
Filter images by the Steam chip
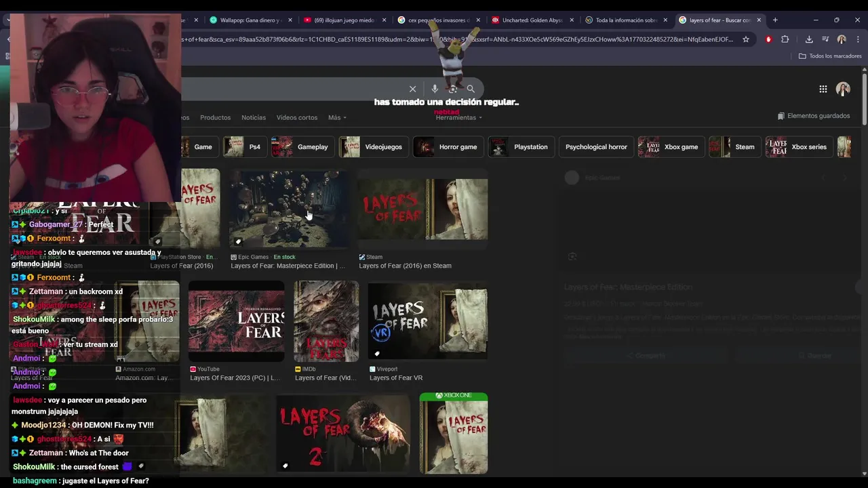[734, 146]
